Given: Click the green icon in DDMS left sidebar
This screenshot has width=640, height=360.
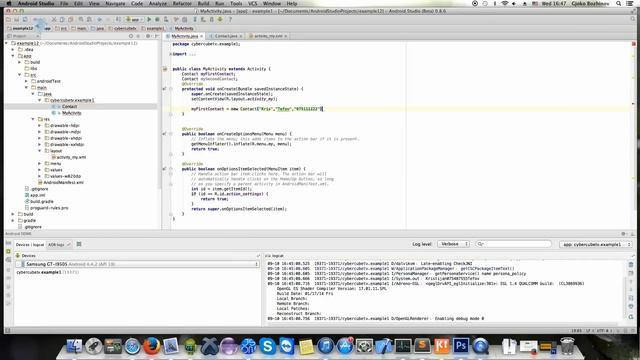Looking at the screenshot, I should 8,252.
